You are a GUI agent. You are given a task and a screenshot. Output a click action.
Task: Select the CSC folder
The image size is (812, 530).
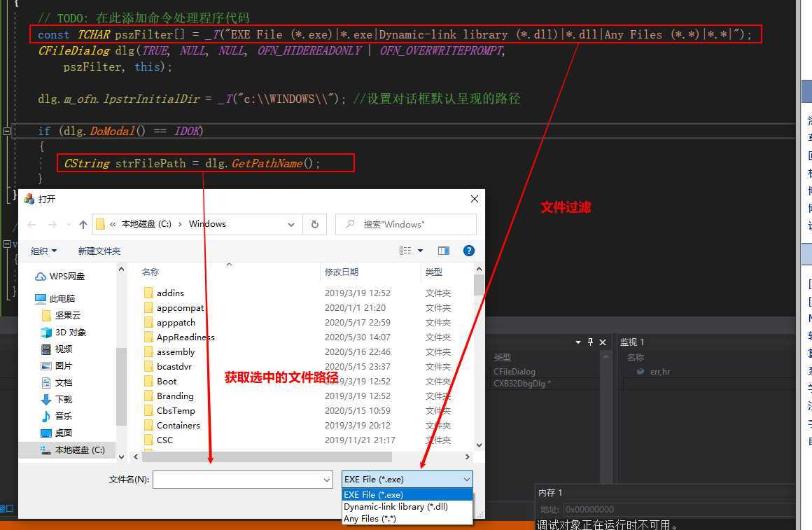click(x=158, y=440)
